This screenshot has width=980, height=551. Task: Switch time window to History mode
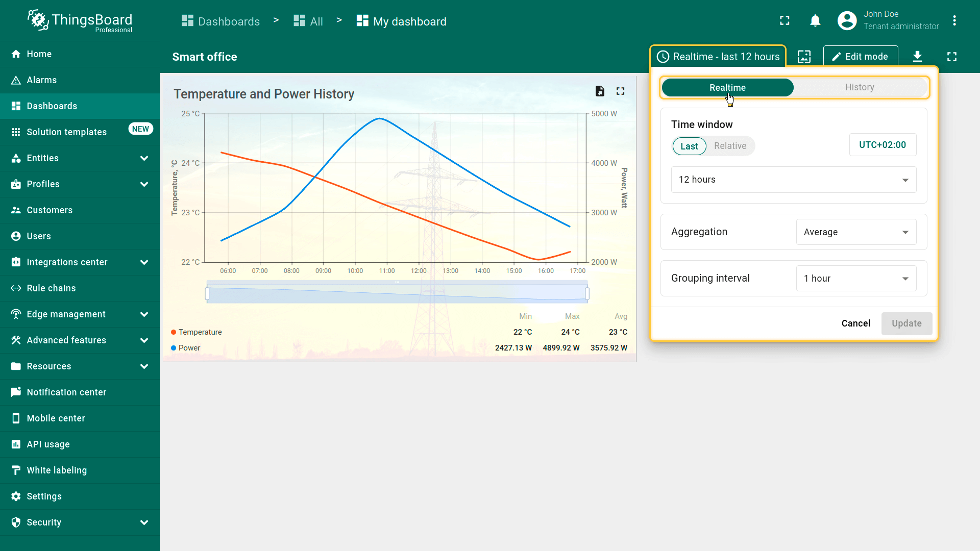pos(860,87)
